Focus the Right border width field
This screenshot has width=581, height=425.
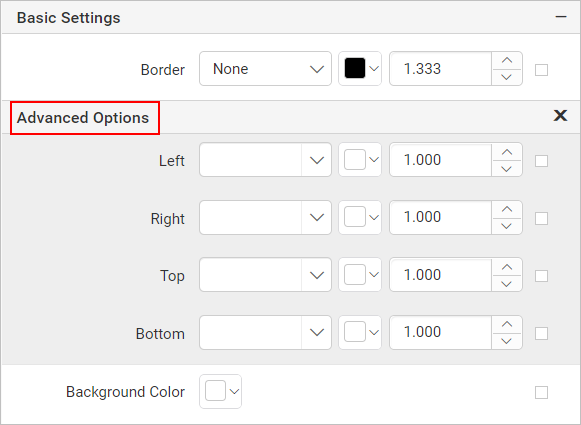pyautogui.click(x=441, y=218)
